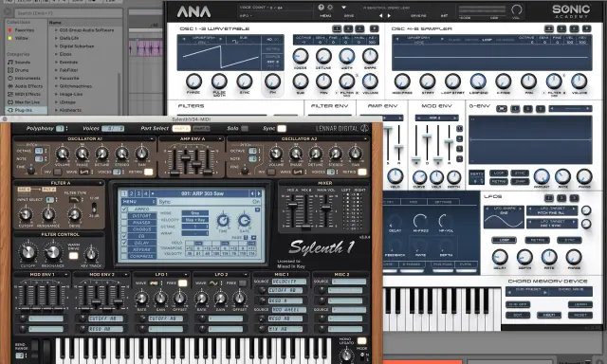Viewport: 607px width, 364px height.
Task: Open Filter A dropdown arrow in Sylenth1
Action: click(100, 183)
